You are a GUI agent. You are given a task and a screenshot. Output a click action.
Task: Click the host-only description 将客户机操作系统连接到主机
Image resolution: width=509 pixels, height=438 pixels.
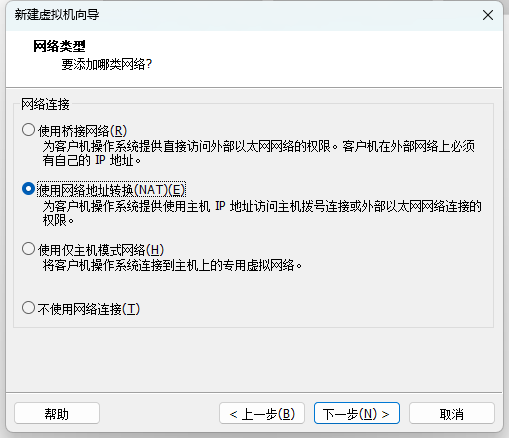172,265
